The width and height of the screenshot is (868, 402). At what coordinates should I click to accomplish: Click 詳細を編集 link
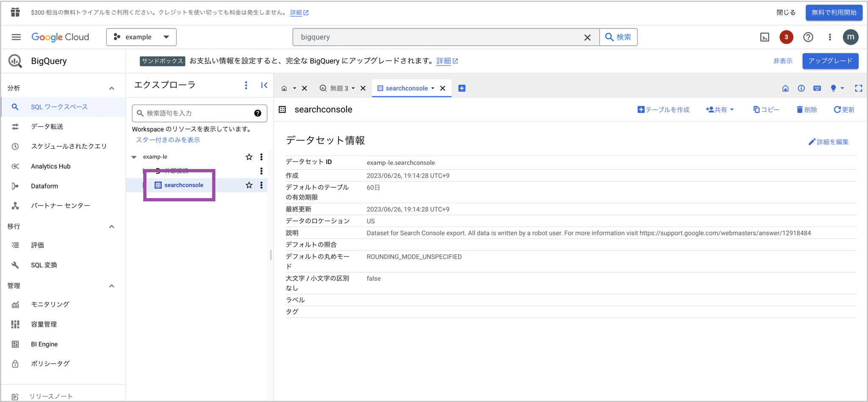[x=829, y=142]
